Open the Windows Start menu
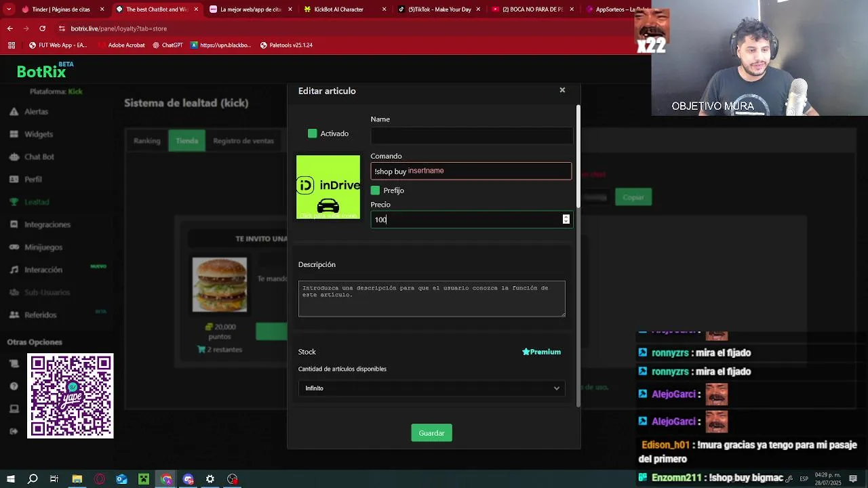 point(11,479)
